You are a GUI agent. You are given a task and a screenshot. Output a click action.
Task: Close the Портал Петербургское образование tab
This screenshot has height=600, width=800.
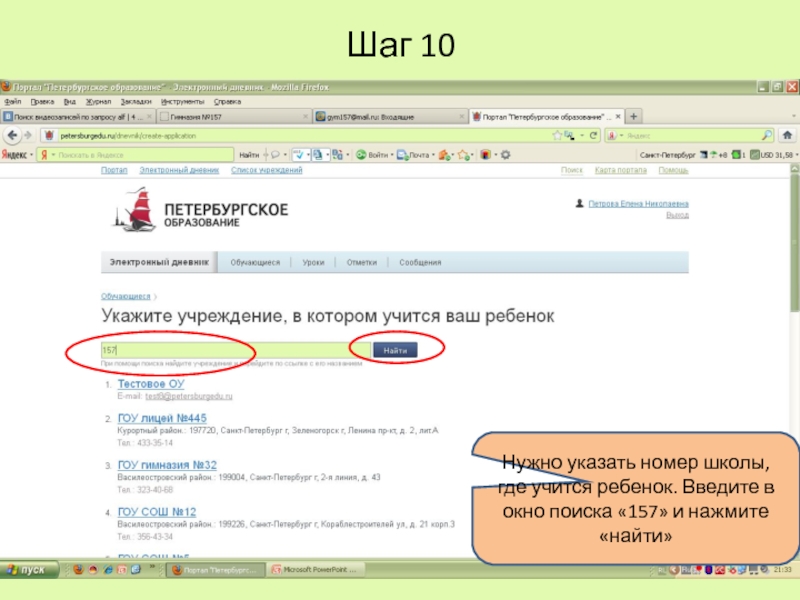click(x=618, y=116)
